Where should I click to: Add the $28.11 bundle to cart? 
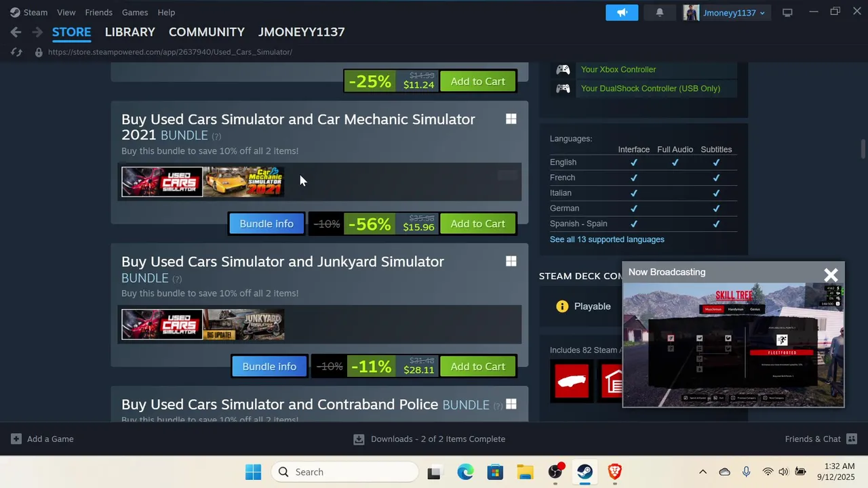pos(478,367)
